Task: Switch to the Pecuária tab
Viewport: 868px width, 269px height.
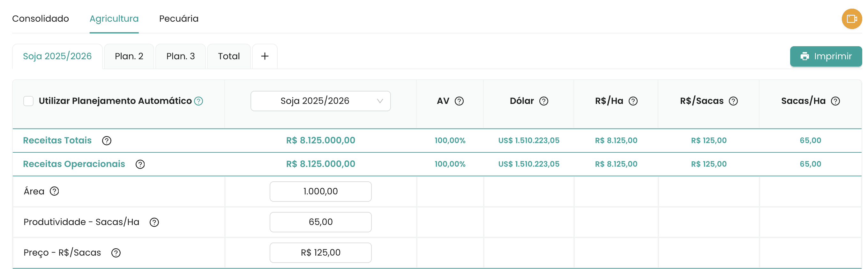Action: click(x=179, y=18)
